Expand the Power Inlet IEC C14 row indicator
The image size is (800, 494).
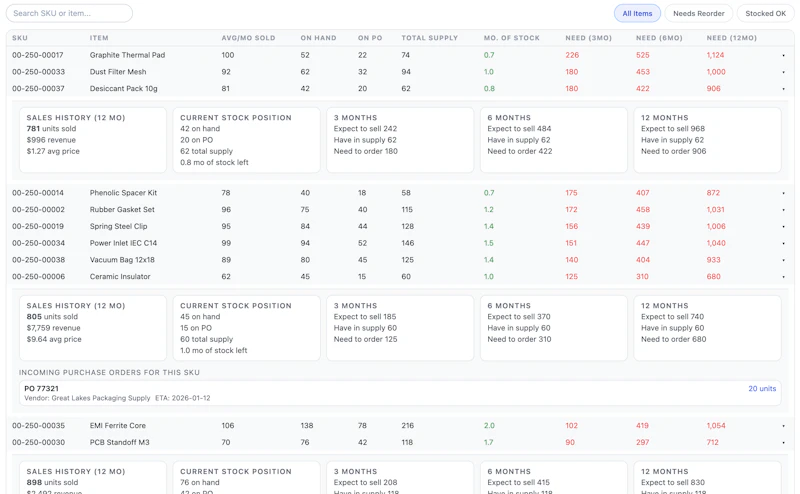coord(783,243)
